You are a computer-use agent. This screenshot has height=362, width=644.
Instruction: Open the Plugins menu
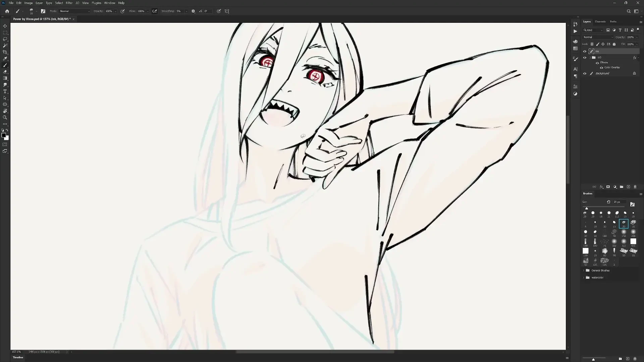96,3
